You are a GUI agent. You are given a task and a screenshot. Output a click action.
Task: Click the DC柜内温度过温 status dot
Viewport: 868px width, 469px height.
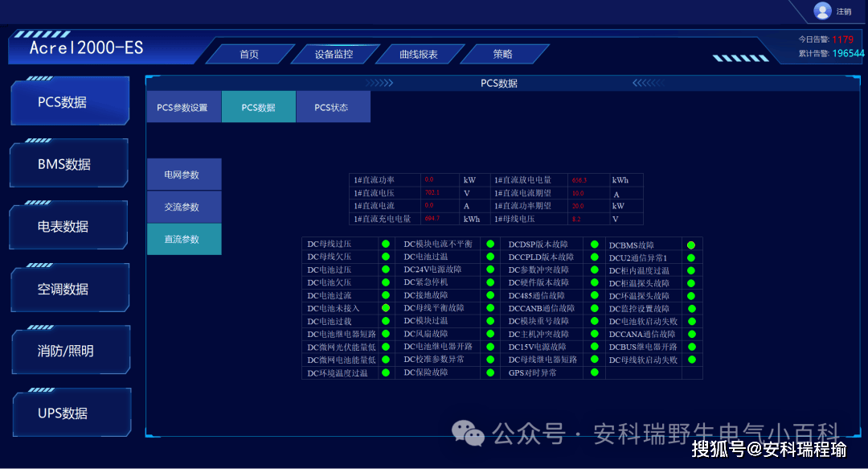[691, 270]
